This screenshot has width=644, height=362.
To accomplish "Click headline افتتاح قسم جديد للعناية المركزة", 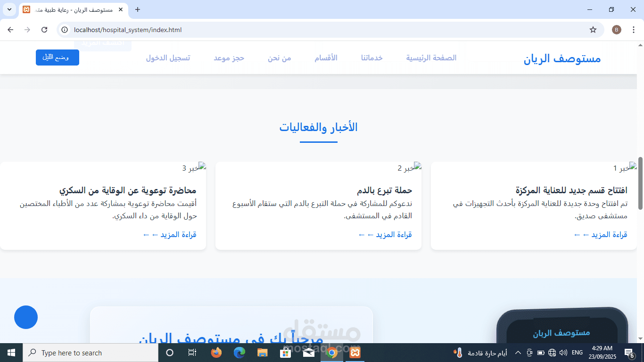I will pyautogui.click(x=571, y=190).
